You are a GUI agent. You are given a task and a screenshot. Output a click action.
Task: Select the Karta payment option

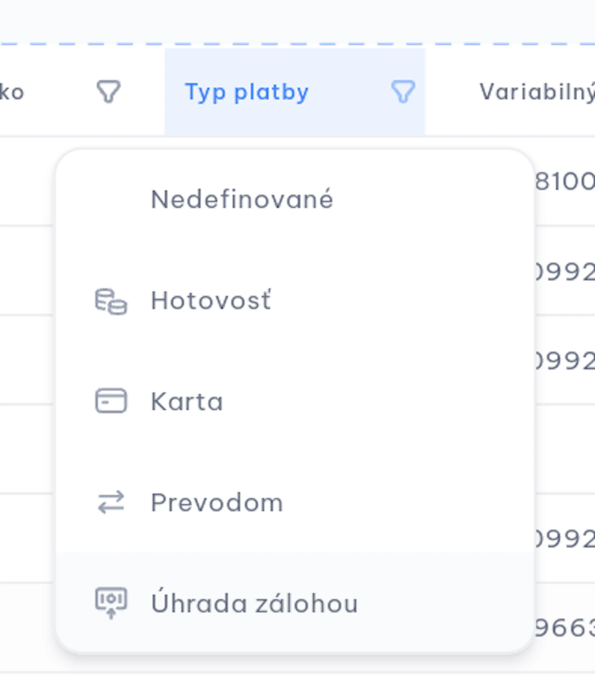click(x=295, y=401)
